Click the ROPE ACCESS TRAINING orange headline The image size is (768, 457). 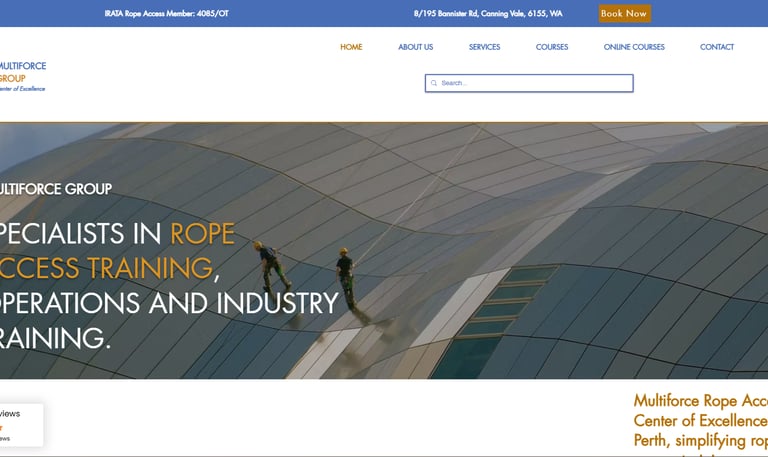[118, 250]
